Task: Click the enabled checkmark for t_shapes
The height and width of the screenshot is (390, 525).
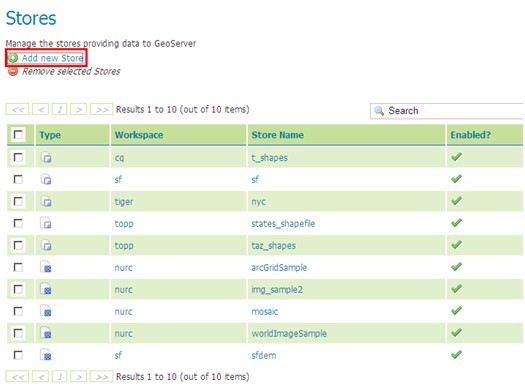Action: tap(456, 157)
